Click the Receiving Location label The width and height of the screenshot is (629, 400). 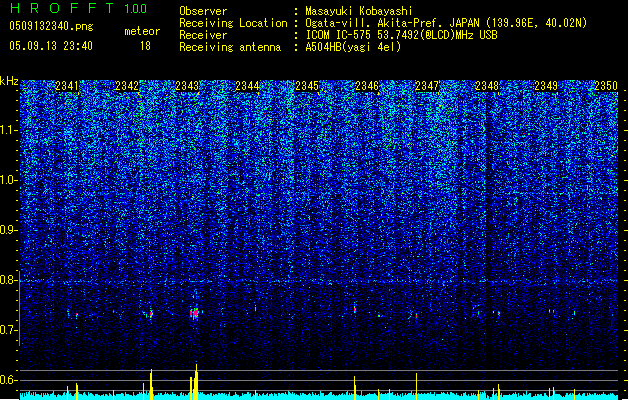233,23
